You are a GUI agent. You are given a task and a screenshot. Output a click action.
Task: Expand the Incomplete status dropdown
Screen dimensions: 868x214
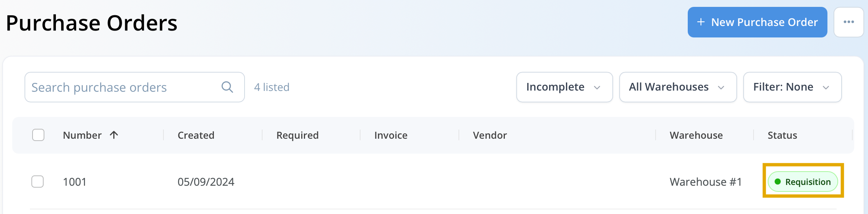565,87
